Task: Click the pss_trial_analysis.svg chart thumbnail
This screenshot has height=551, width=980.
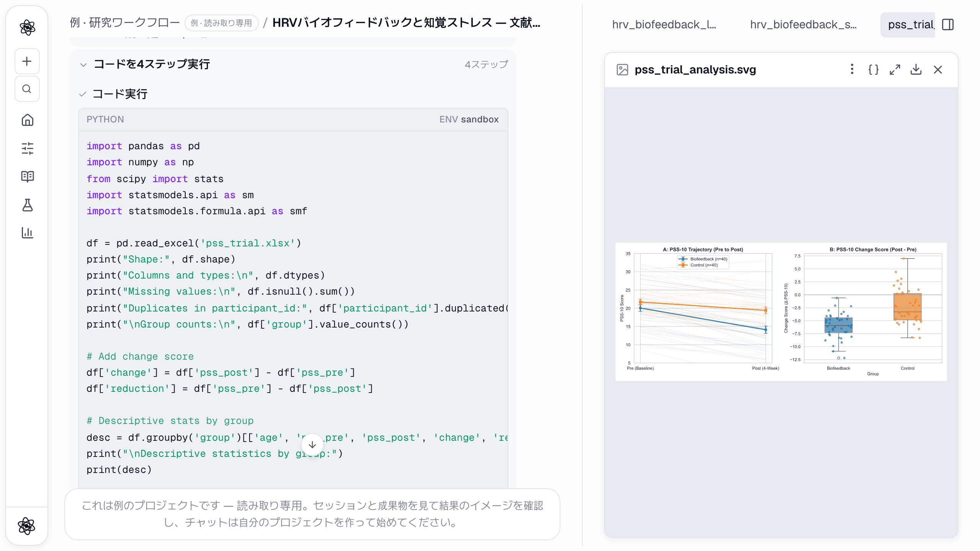Action: tap(781, 311)
